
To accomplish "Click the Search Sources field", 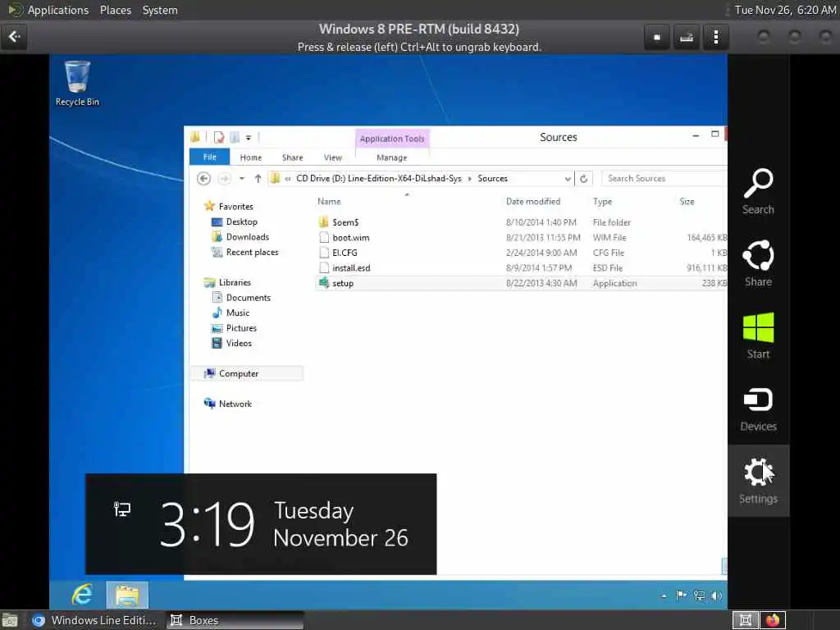I will click(x=664, y=178).
